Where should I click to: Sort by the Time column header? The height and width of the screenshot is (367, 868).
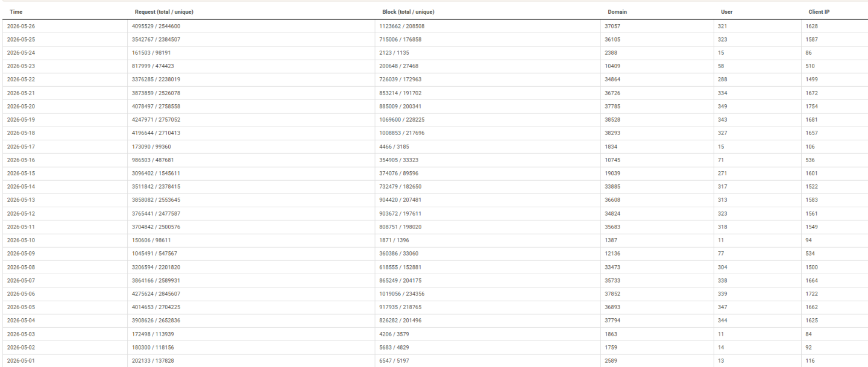coord(16,12)
